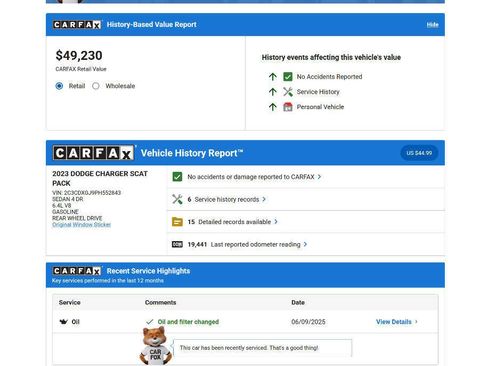Screen dimensions: 488x366
Task: Expand Detailed records available chevron
Action: (x=276, y=222)
